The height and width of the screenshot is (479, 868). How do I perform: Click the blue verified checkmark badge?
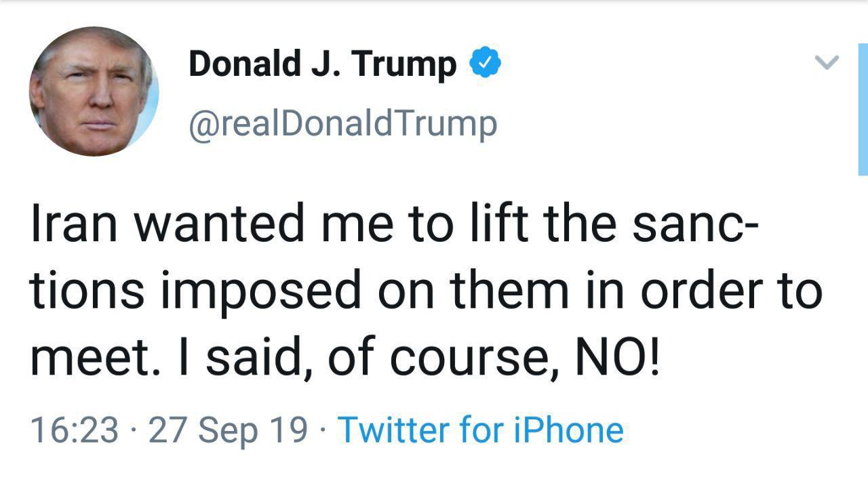[486, 63]
